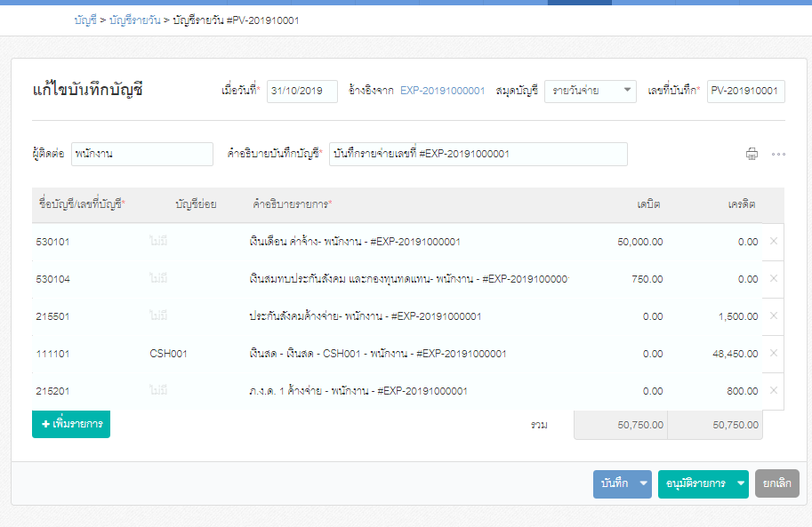Click the เลขที่บันทึก PV-201910001 field
This screenshot has height=527, width=812.
(x=747, y=91)
